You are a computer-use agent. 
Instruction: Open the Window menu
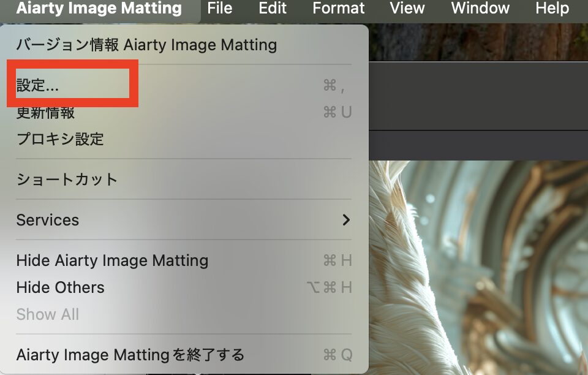(480, 8)
